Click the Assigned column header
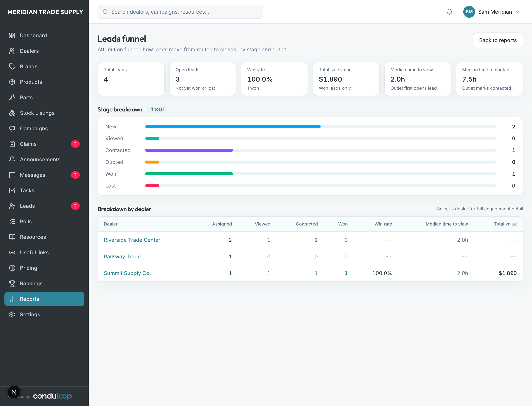 222,224
